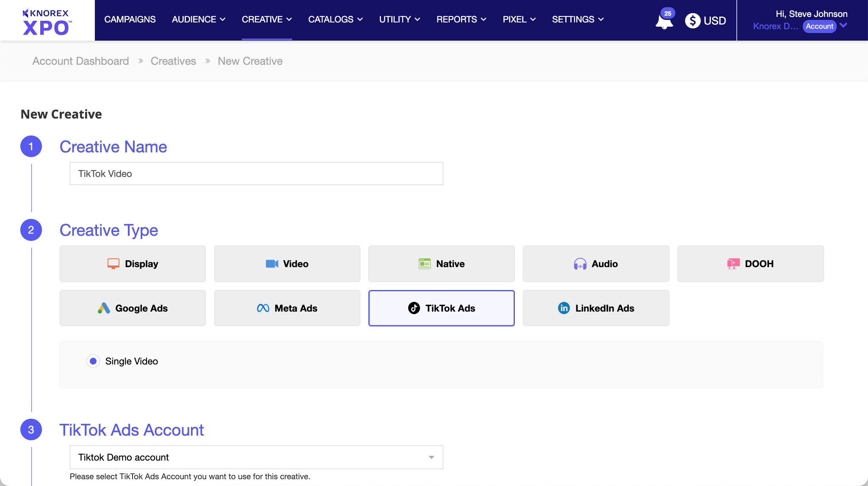
Task: Pick the Native creative type
Action: pyautogui.click(x=441, y=264)
